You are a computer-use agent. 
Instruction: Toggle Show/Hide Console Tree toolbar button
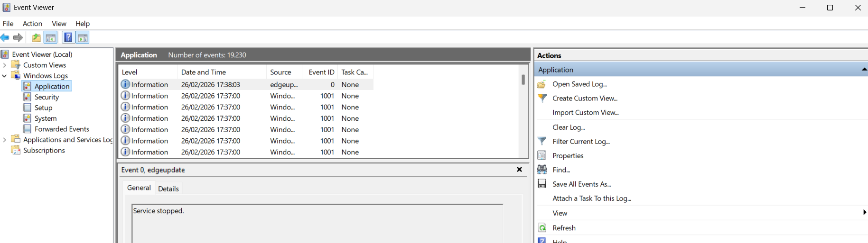(x=51, y=37)
